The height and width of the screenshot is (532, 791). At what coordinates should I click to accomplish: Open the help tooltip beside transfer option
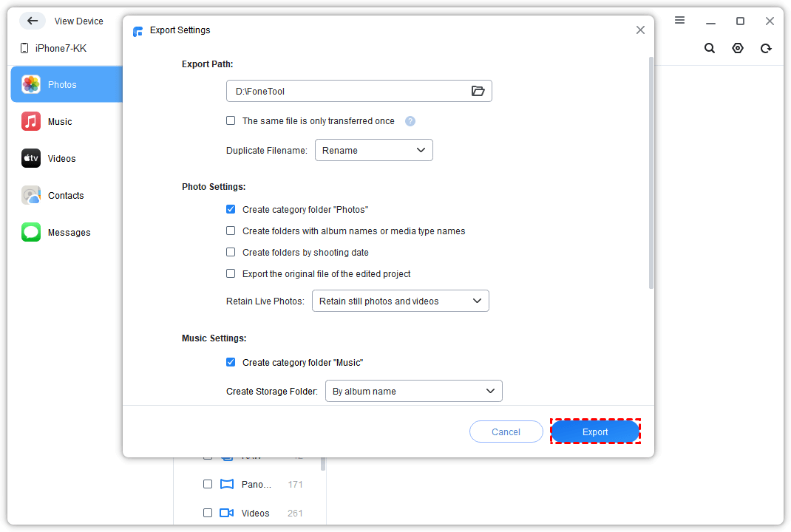coord(410,120)
